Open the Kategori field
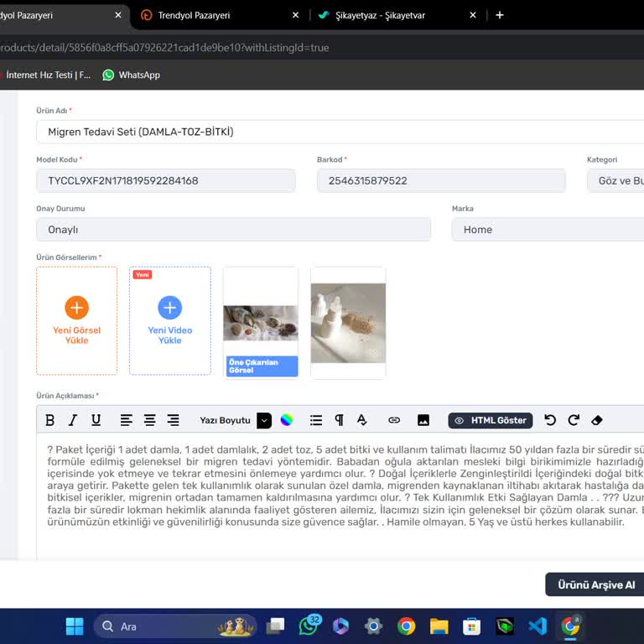The width and height of the screenshot is (644, 644). tap(615, 180)
